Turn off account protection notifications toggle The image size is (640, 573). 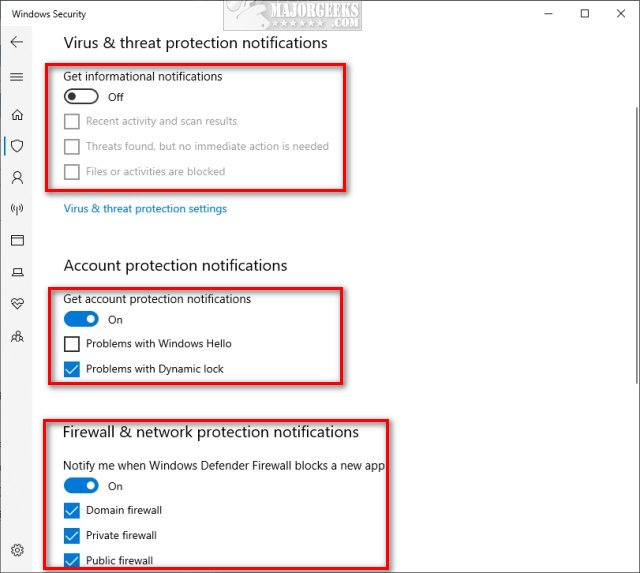click(81, 320)
